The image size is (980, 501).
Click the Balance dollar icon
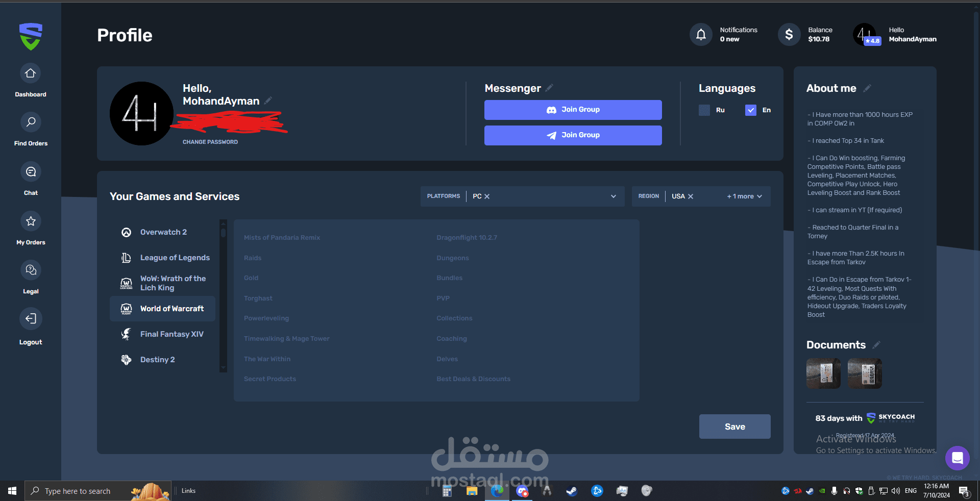(789, 35)
